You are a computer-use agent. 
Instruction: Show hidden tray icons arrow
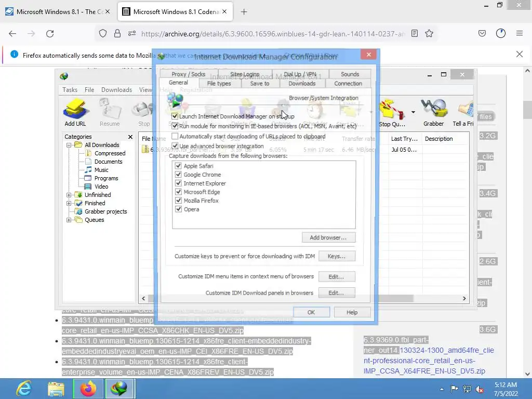pos(442,389)
